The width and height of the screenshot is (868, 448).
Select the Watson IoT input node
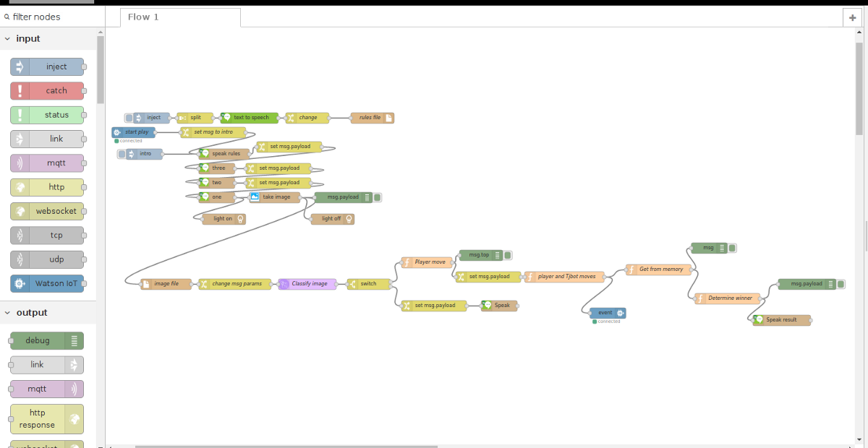[47, 283]
